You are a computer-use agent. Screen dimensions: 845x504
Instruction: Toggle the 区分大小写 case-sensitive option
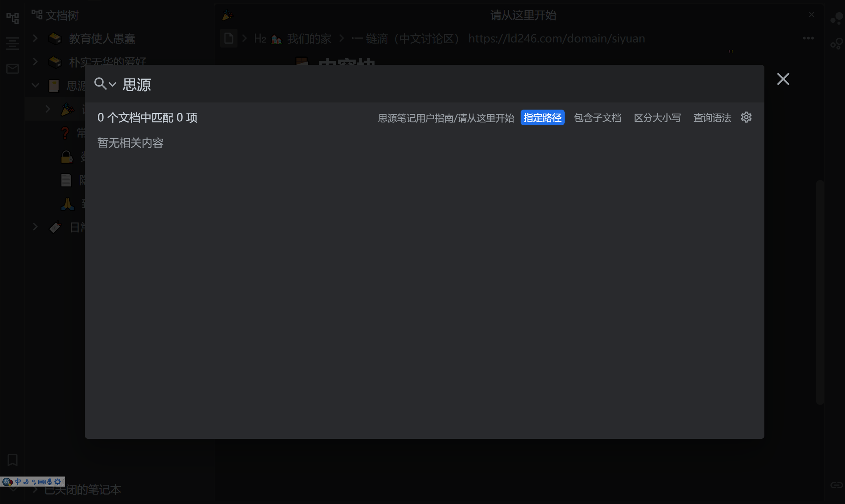657,117
